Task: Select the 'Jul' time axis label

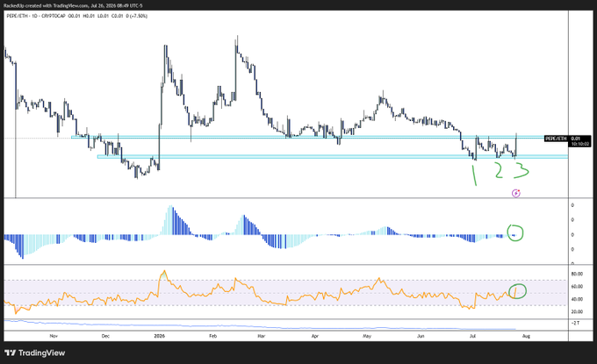Action: click(x=472, y=336)
